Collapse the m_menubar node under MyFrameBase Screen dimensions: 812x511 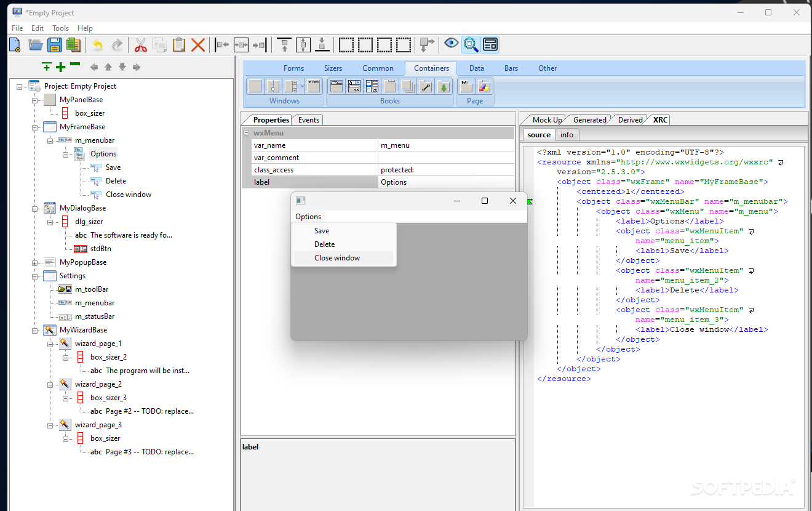pyautogui.click(x=51, y=140)
